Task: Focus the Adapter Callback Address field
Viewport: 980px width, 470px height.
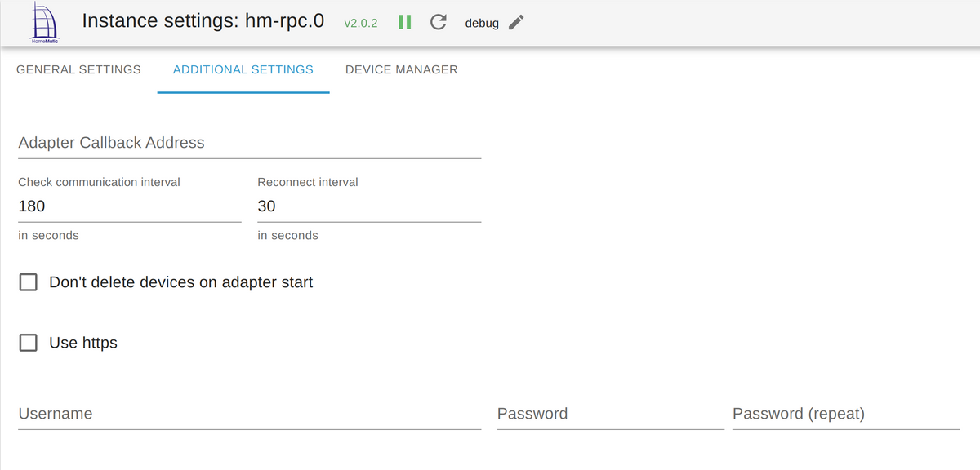Action: (249, 143)
